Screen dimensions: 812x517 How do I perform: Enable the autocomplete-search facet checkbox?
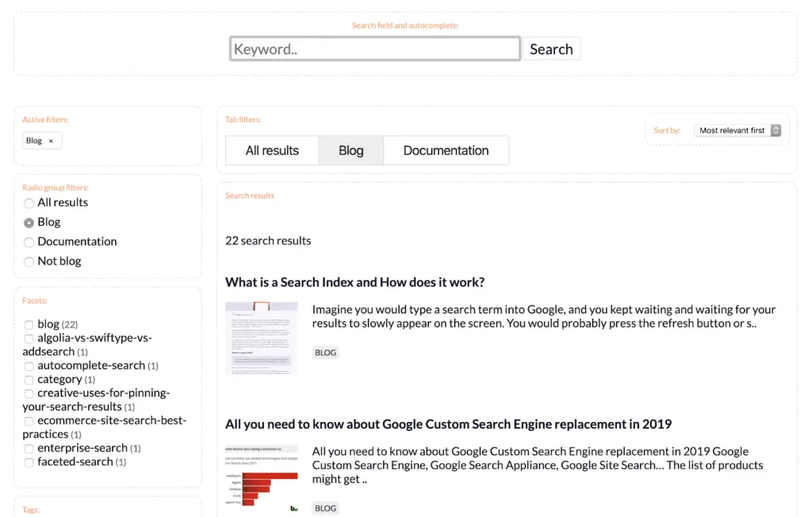pyautogui.click(x=29, y=366)
